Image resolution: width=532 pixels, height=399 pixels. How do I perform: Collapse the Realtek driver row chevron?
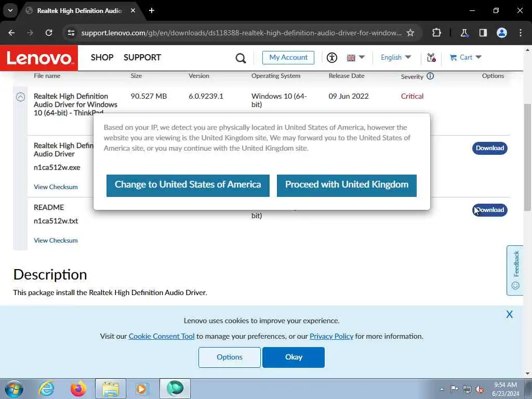pyautogui.click(x=20, y=97)
